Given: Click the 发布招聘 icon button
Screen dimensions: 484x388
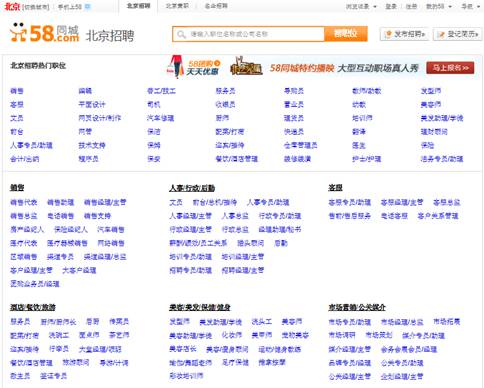Looking at the screenshot, I should coord(404,34).
